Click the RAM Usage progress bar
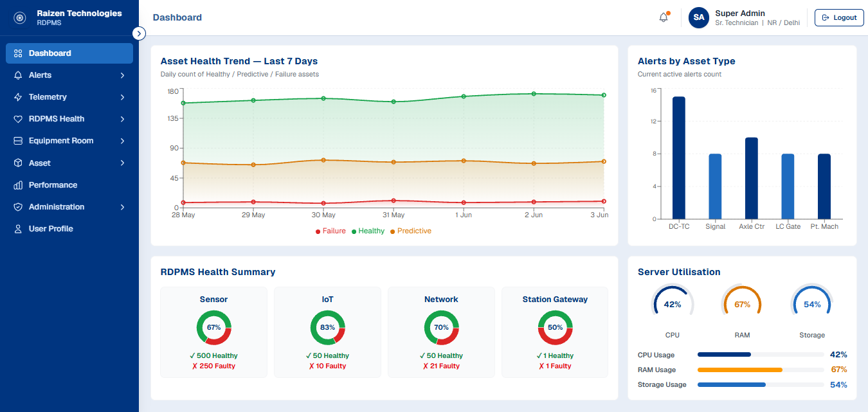 [x=761, y=370]
